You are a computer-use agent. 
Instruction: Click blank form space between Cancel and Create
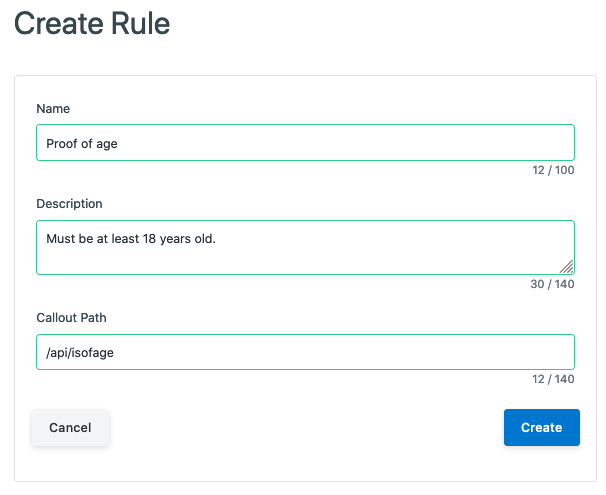pos(306,427)
